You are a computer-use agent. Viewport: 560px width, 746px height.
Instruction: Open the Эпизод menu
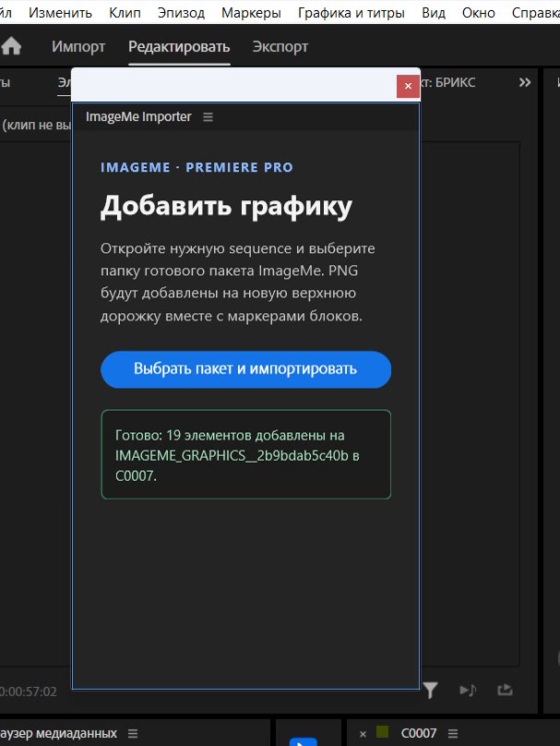point(181,12)
